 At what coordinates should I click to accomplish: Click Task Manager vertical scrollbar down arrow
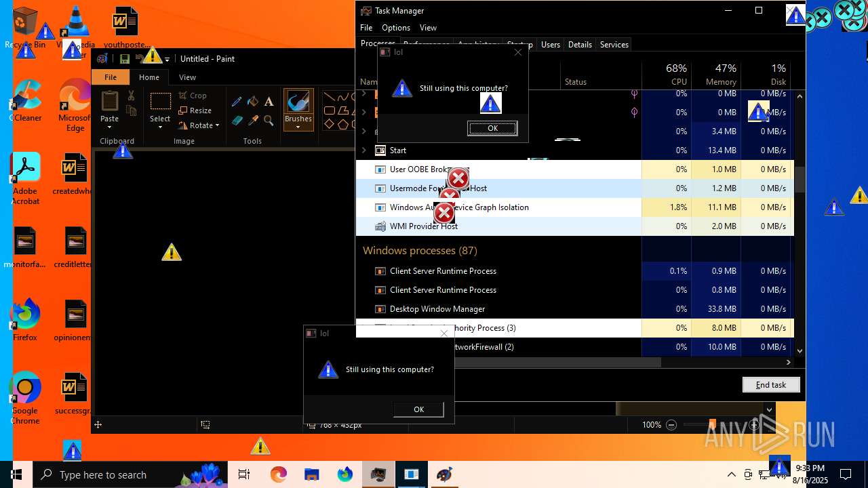800,350
